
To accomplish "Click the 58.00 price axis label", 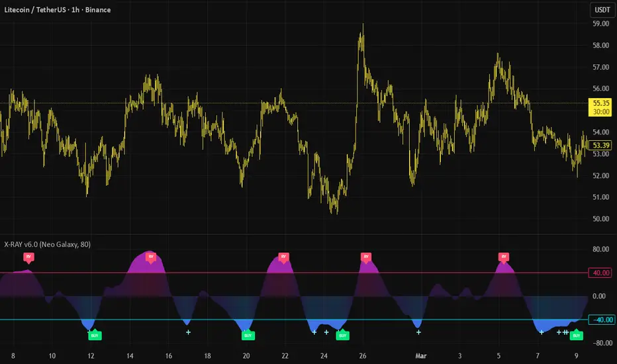I will click(x=601, y=45).
